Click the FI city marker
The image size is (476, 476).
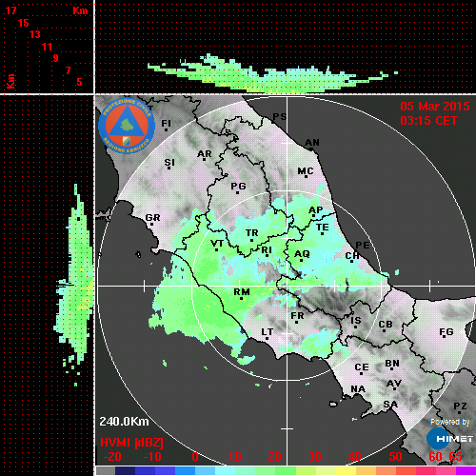pos(166,129)
